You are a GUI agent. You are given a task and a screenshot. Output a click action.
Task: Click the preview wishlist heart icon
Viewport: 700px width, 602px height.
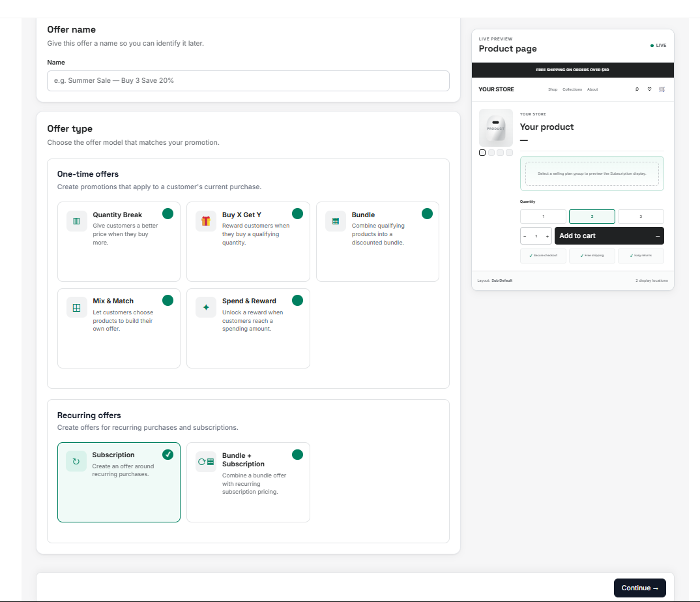650,89
